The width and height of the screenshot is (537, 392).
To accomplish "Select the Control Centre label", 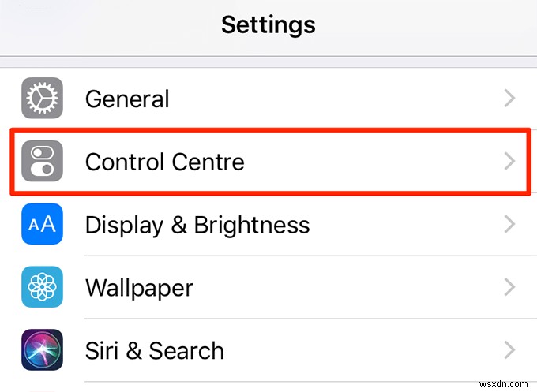I will click(164, 162).
